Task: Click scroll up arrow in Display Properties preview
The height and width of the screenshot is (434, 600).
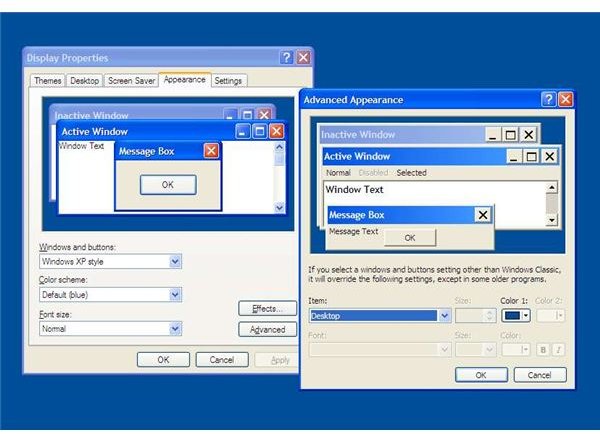Action: click(279, 147)
